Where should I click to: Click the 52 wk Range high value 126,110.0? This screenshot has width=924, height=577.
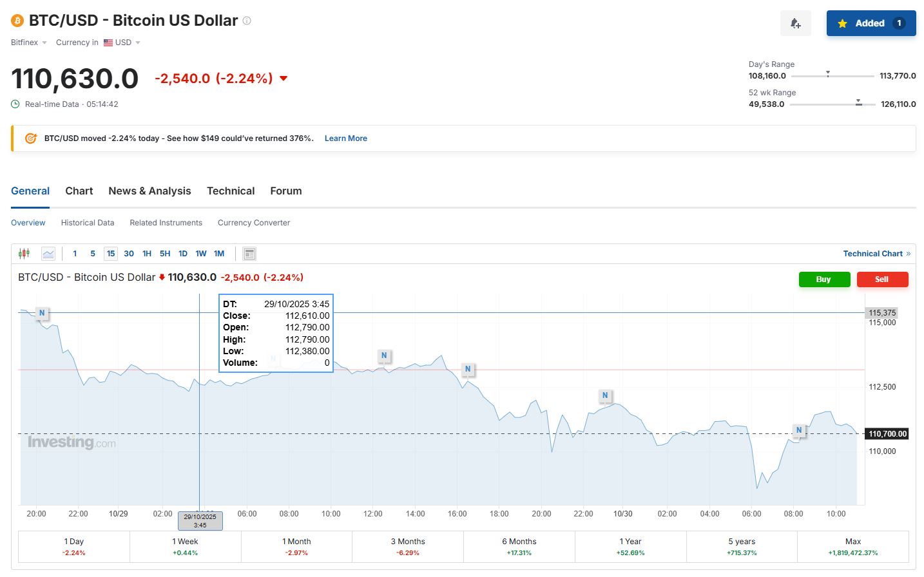(898, 104)
